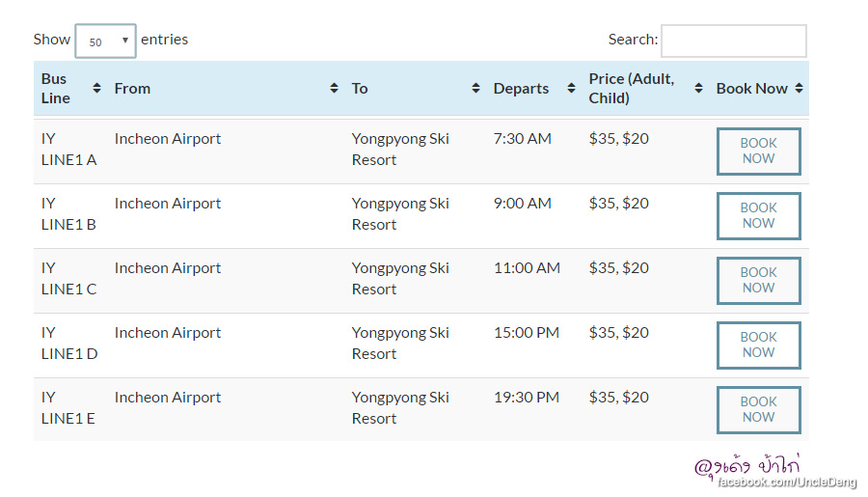The image size is (868, 497).
Task: Click the Price column sort arrows
Action: click(x=698, y=89)
